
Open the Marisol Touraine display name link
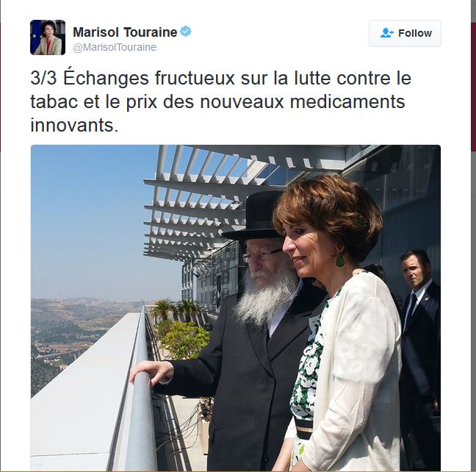[x=125, y=32]
